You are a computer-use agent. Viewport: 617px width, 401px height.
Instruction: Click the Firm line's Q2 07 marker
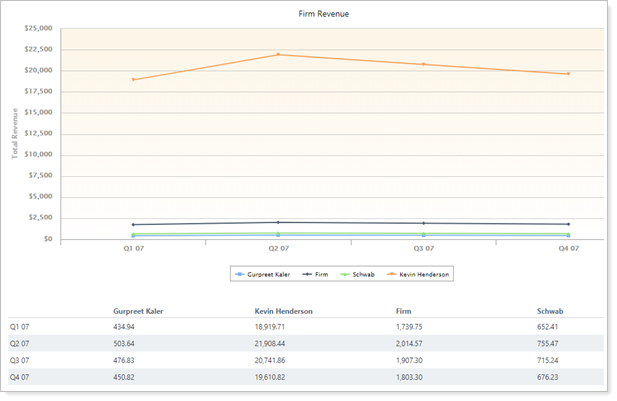[x=278, y=222]
